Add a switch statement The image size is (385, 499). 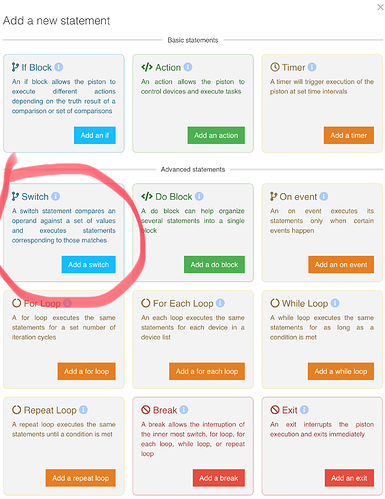89,265
